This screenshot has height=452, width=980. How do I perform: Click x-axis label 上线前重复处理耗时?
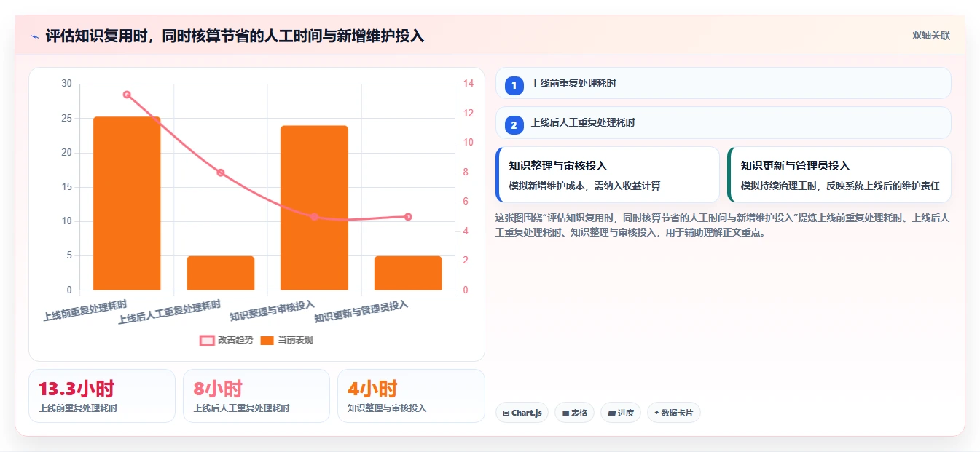[x=85, y=311]
